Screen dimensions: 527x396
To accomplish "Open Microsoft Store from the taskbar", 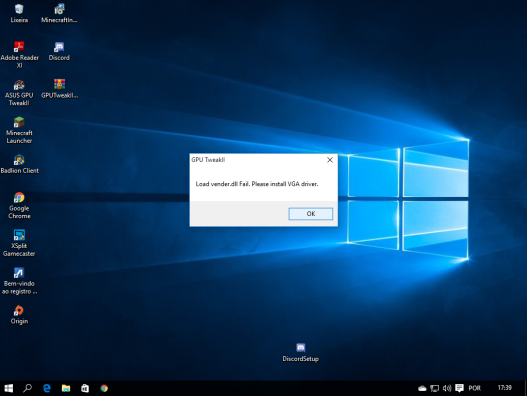I will click(85, 388).
